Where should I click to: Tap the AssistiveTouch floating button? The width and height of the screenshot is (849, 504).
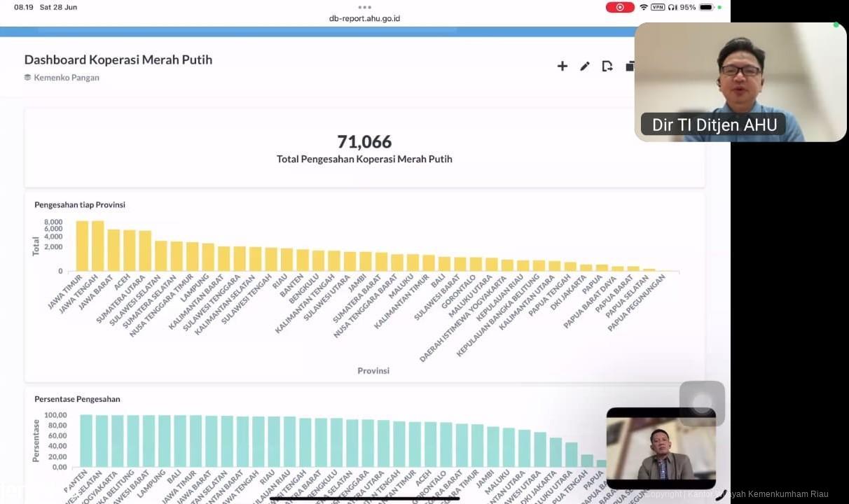tap(702, 402)
